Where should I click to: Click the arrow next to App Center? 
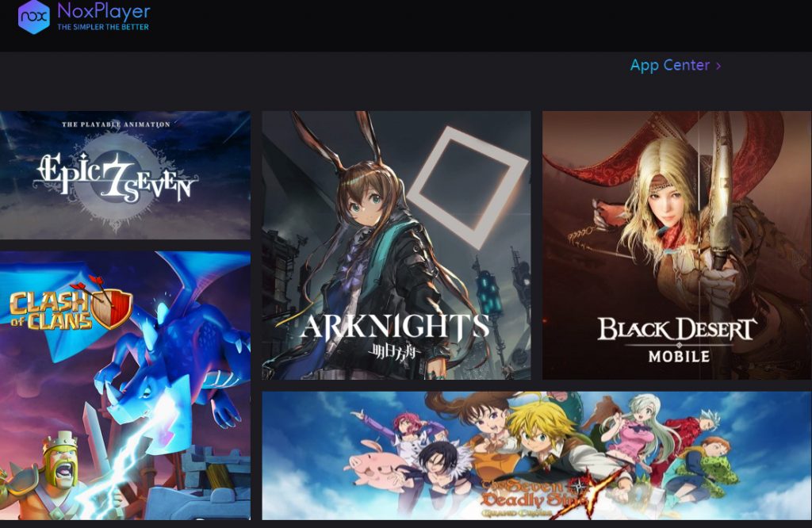pos(718,66)
